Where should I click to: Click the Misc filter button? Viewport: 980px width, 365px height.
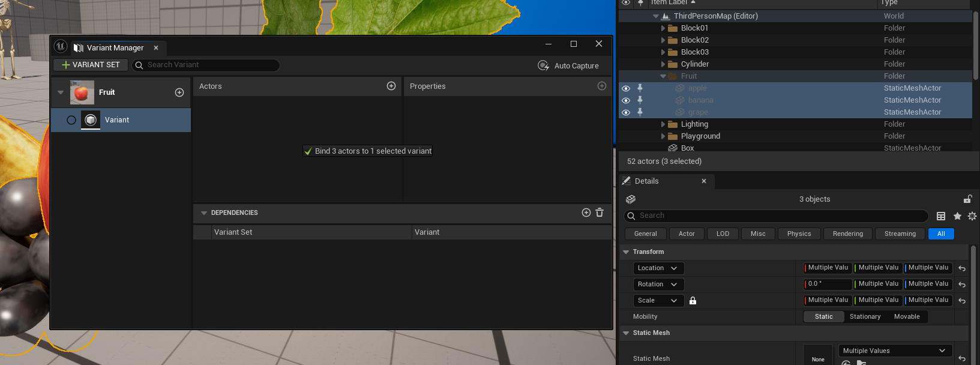(758, 234)
